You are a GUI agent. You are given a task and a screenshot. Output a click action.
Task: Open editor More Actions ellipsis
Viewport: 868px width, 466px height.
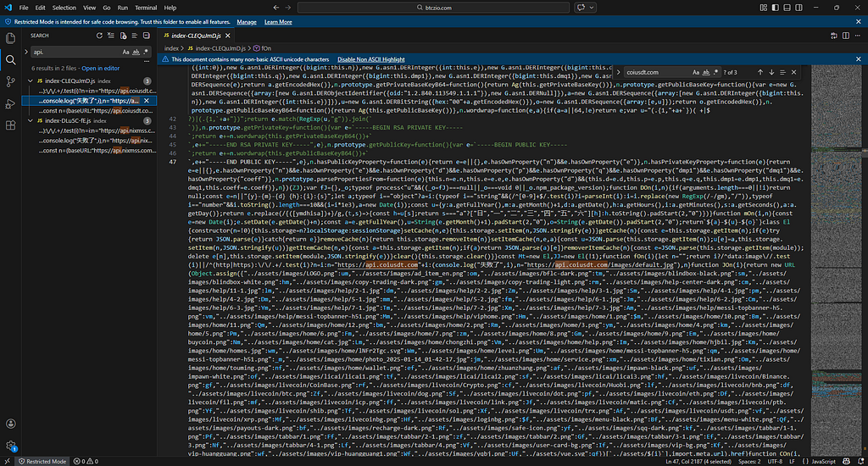858,36
